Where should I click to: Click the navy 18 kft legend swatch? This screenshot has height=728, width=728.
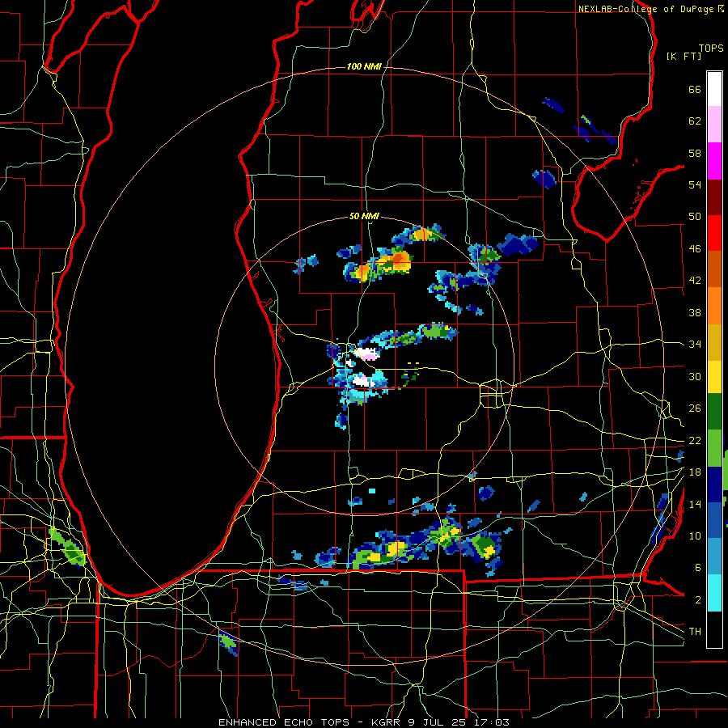click(x=714, y=485)
